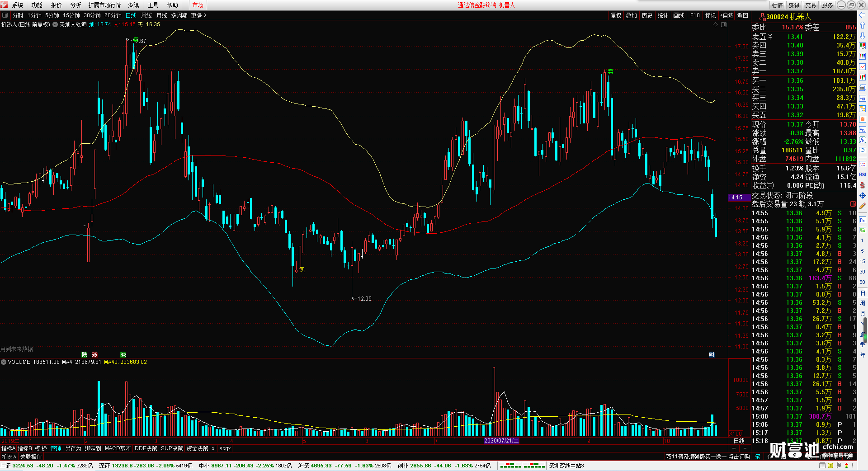Viewport: 868px width, 471px height.
Task: Open the orange 自 document icon
Action: coord(863,119)
